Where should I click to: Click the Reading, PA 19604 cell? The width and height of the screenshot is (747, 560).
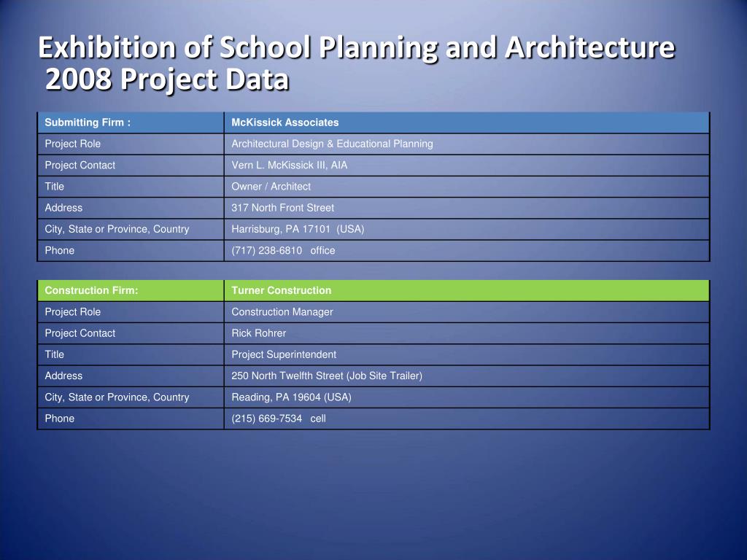coord(467,397)
